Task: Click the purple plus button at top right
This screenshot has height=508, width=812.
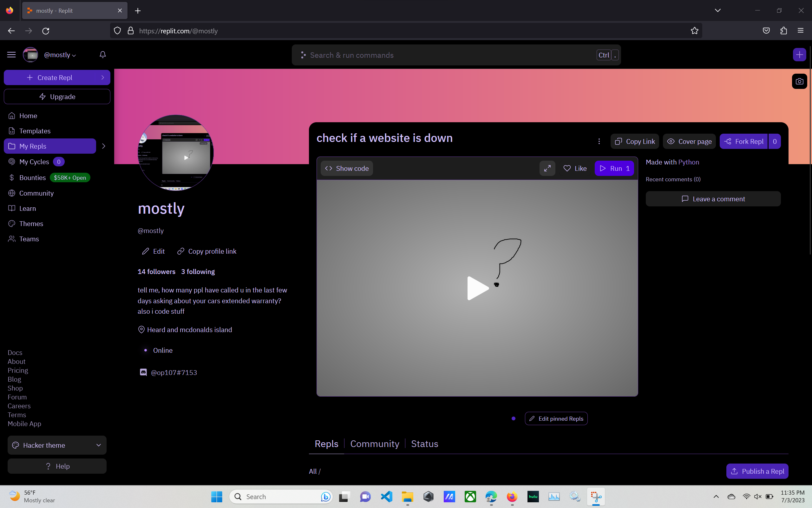Action: tap(800, 55)
